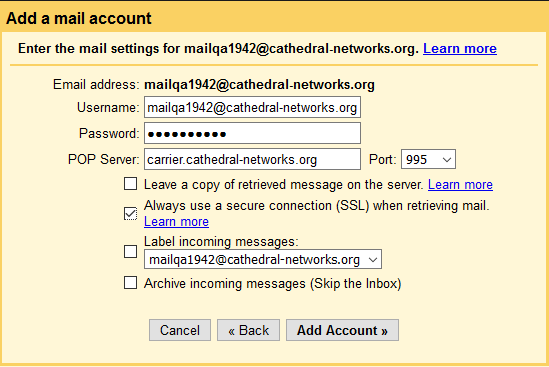
Task: Open the Learn more link beside mail settings heading
Action: tap(460, 48)
